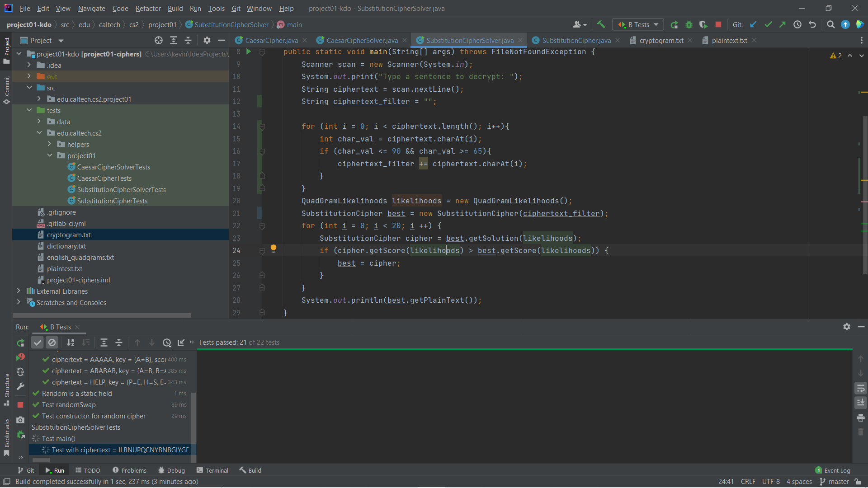
Task: Select dictionary.txt in project tree
Action: point(66,246)
